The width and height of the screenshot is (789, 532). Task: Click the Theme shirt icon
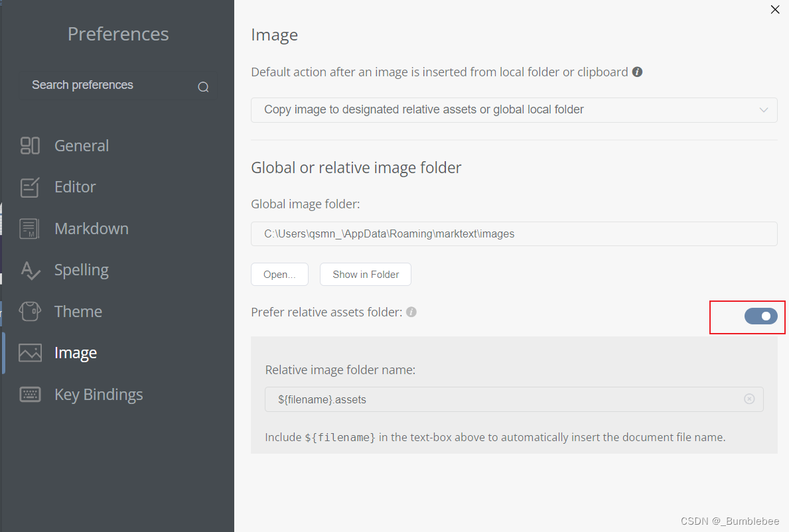[31, 311]
